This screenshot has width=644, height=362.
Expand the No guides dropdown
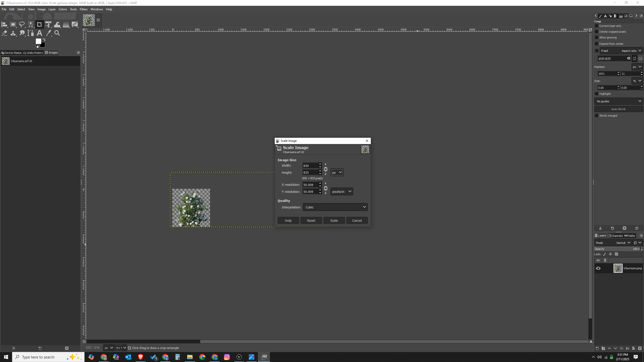point(619,101)
